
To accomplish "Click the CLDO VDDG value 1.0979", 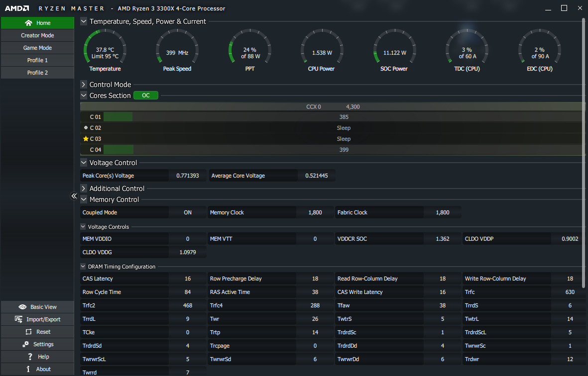I will [x=188, y=252].
